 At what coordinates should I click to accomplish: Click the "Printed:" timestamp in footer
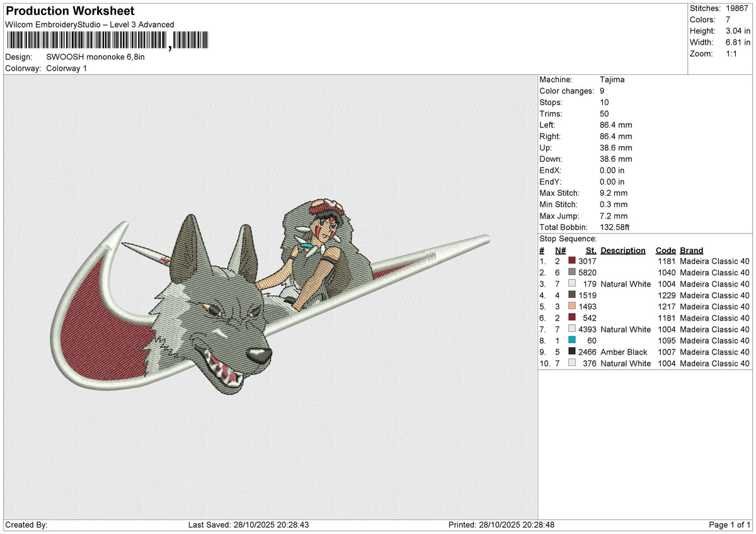tap(501, 525)
